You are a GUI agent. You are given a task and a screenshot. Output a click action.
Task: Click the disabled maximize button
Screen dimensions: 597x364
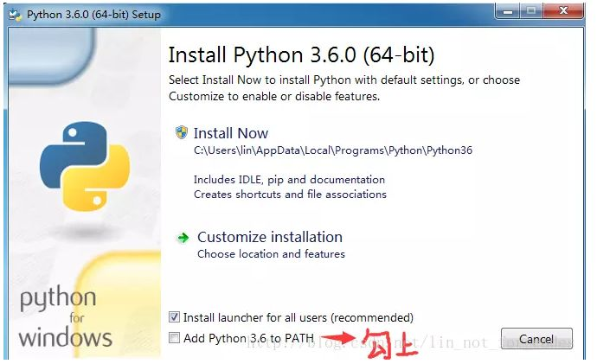531,11
